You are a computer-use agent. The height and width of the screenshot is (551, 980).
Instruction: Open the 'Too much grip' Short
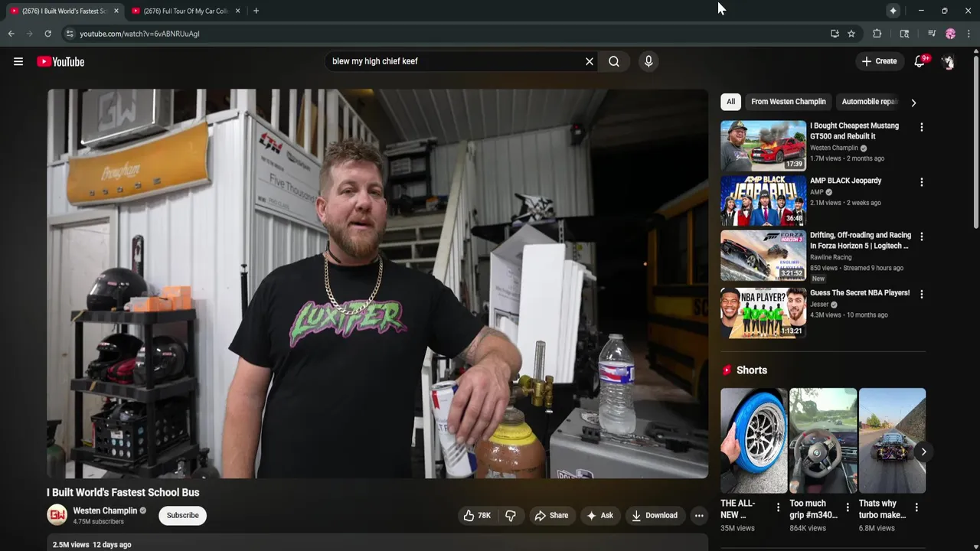(x=823, y=441)
